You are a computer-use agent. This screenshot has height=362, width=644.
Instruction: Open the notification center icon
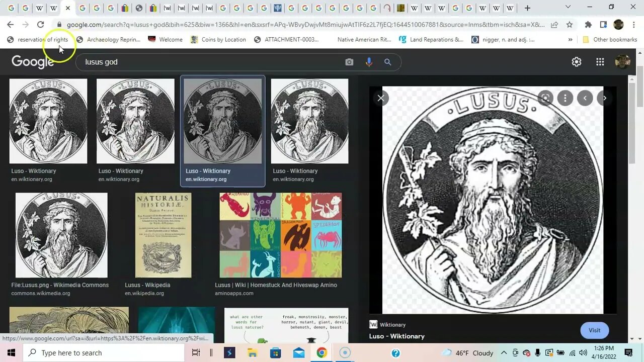[628, 353]
